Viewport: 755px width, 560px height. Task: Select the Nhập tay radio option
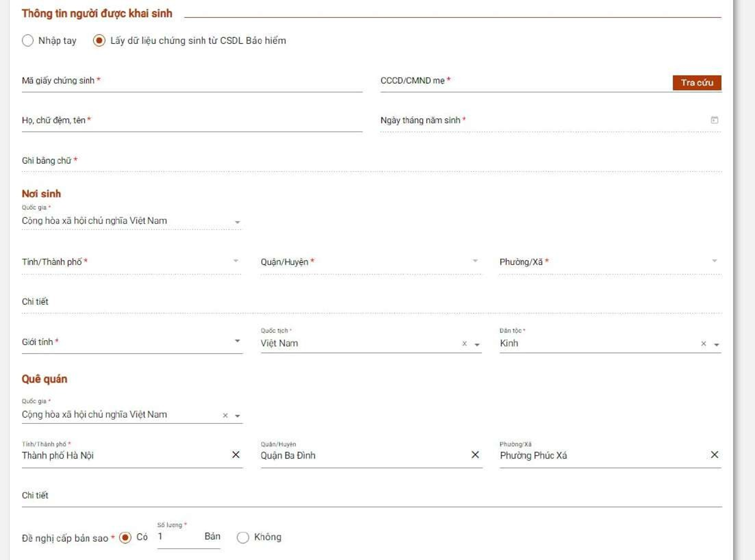pyautogui.click(x=28, y=40)
